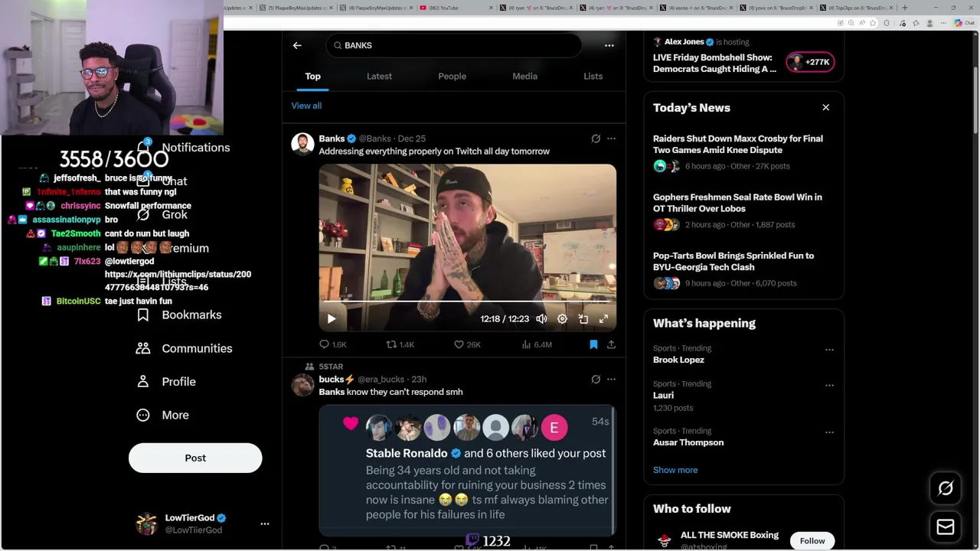Open video settings gear in player
The image size is (980, 551).
(x=562, y=318)
